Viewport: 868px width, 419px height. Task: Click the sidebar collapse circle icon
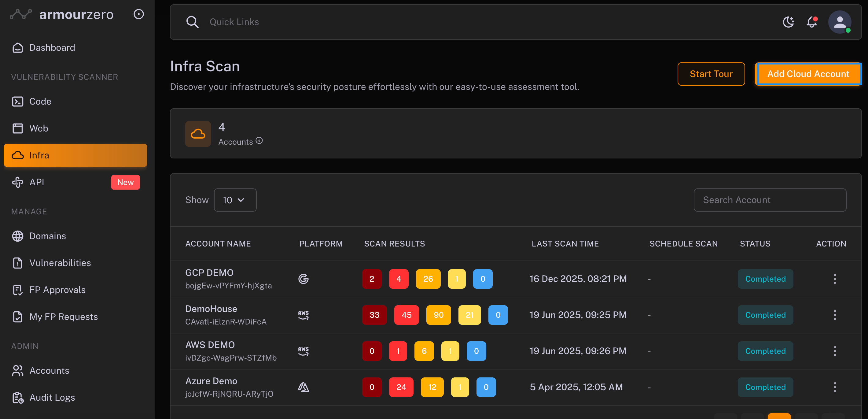coord(138,14)
